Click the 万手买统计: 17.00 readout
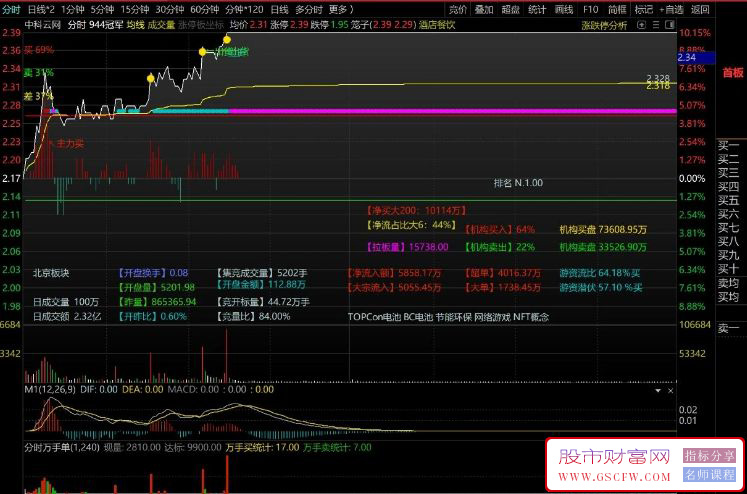The image size is (747, 494). point(262,447)
